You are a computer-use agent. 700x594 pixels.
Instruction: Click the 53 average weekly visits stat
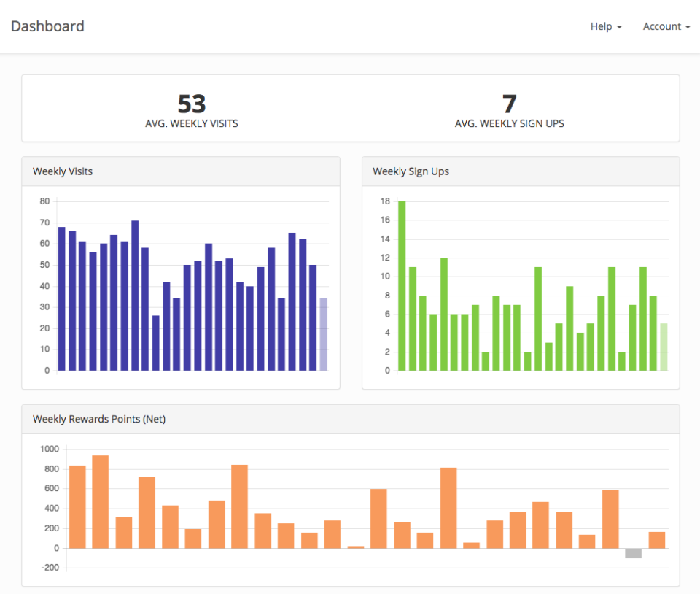point(191,103)
